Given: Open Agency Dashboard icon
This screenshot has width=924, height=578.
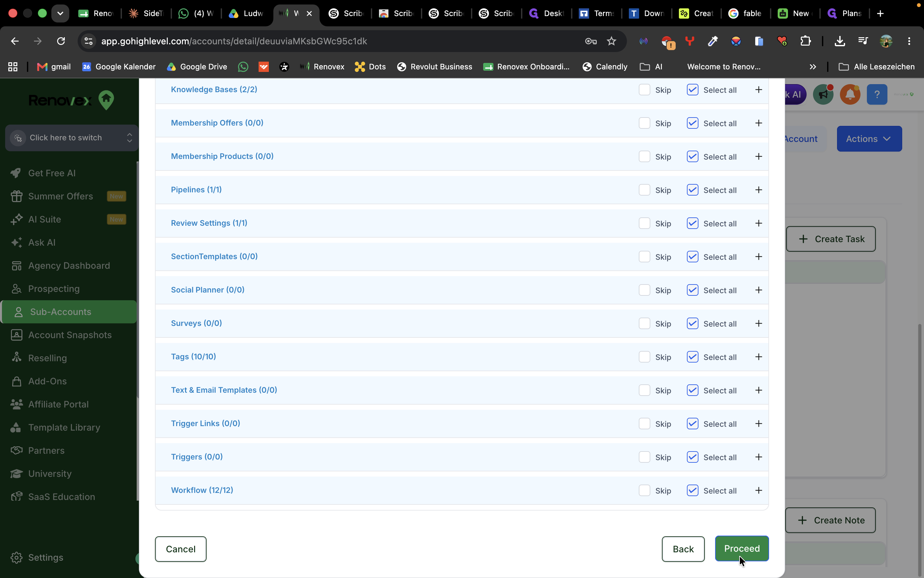Looking at the screenshot, I should [x=16, y=266].
